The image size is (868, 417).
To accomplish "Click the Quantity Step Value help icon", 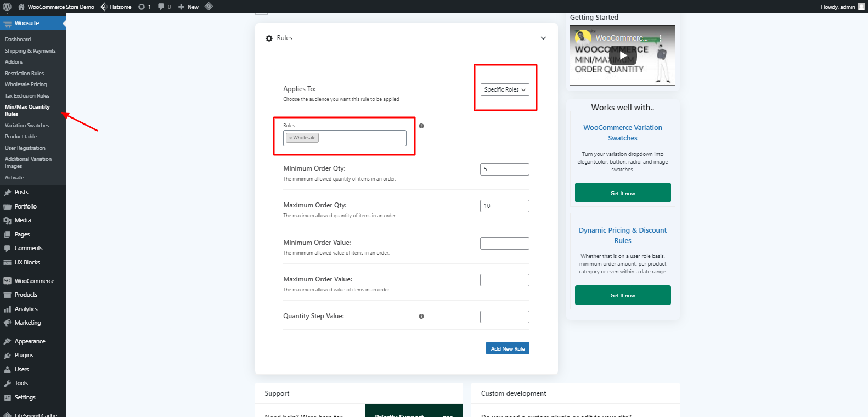I will (x=421, y=317).
